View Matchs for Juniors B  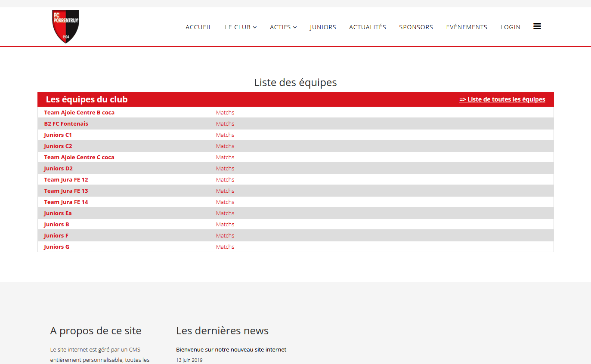pyautogui.click(x=225, y=224)
